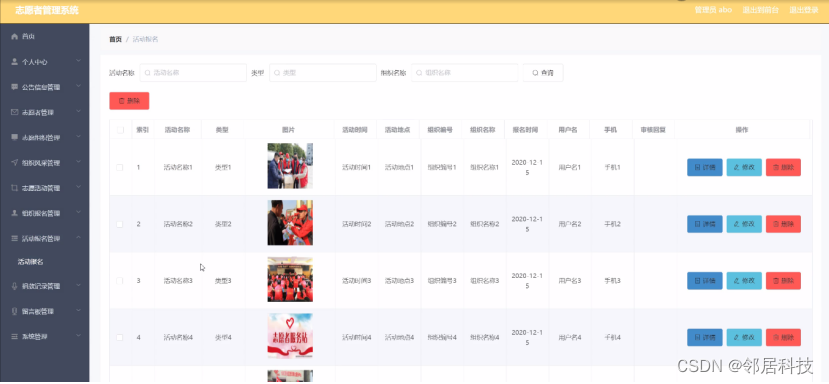
Task: Expand the 组织报名管理 submenu arrow
Action: tap(78, 213)
